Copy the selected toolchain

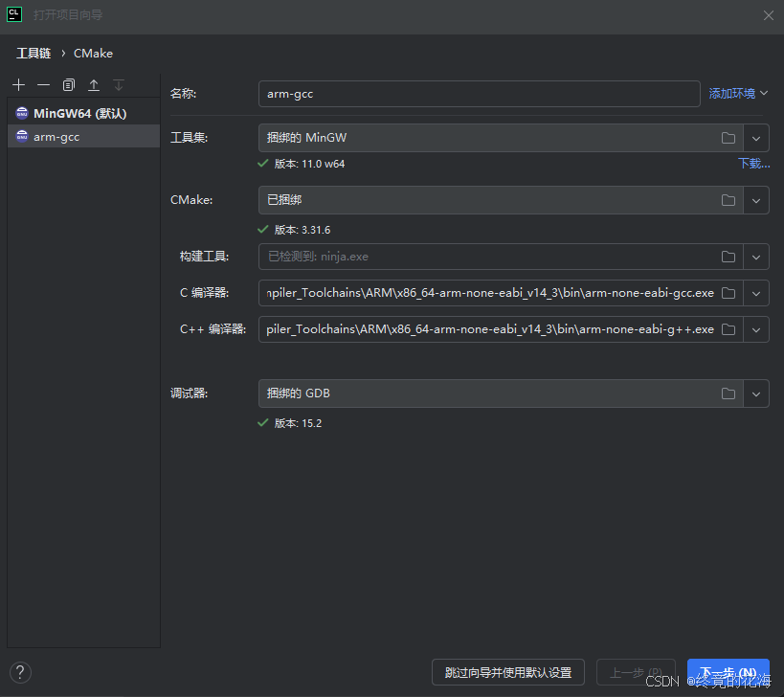[x=69, y=85]
